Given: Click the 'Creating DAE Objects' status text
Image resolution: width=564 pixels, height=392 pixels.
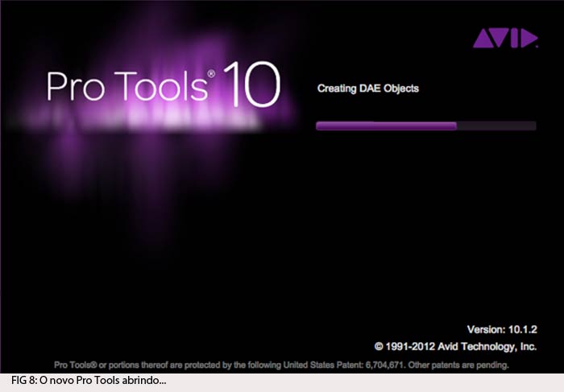Looking at the screenshot, I should coord(368,89).
